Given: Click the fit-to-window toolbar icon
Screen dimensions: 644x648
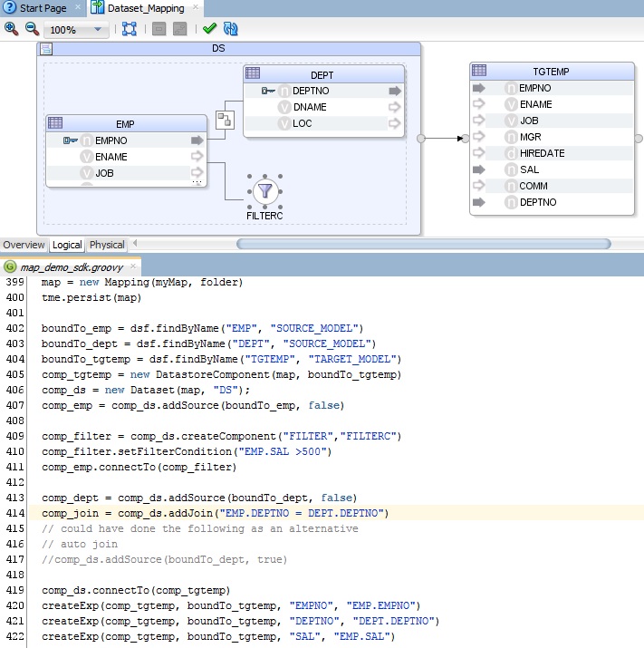Looking at the screenshot, I should click(129, 29).
